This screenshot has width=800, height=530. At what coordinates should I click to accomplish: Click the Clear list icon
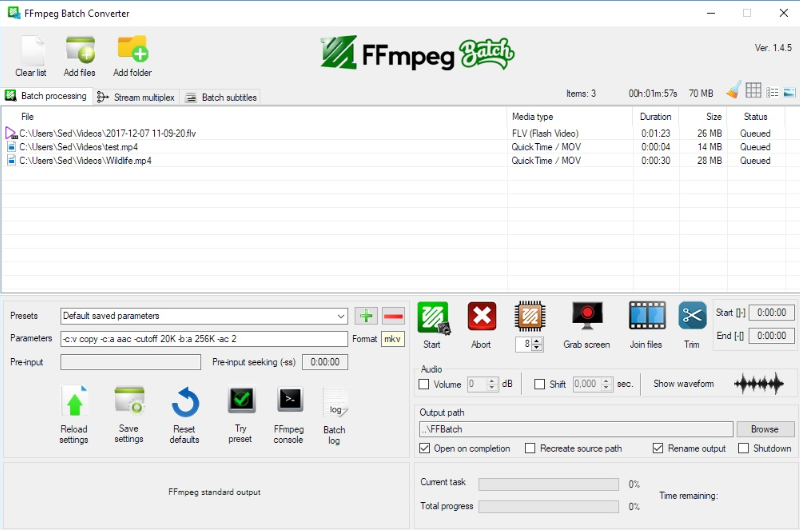tap(33, 50)
